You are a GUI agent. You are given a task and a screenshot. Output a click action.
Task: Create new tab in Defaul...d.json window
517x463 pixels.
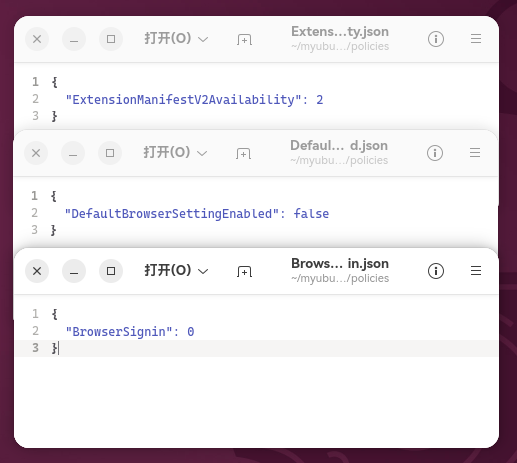[243, 153]
